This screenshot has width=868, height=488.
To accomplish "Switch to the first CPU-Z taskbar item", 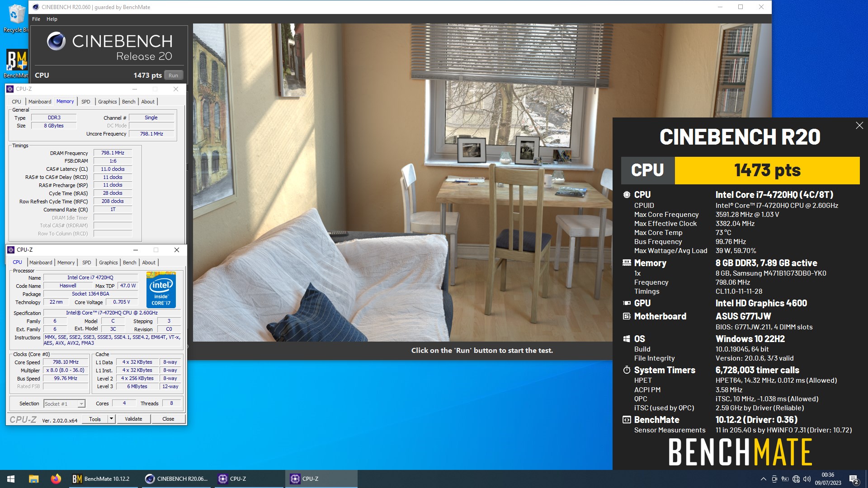I will [249, 479].
